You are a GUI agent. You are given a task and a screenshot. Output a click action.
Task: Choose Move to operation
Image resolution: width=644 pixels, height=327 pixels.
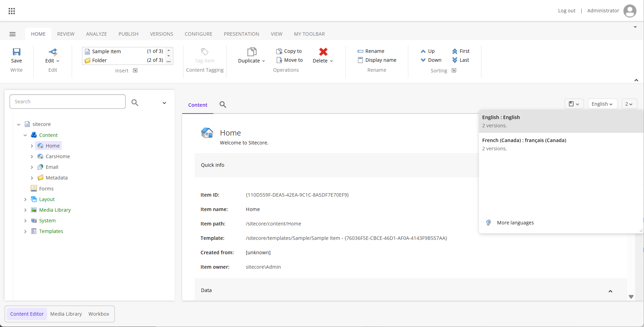pyautogui.click(x=289, y=60)
